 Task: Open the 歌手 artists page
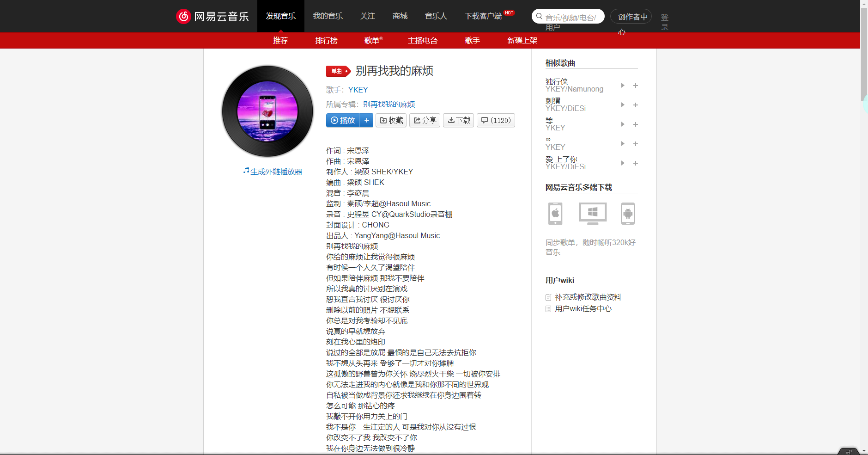click(x=473, y=41)
